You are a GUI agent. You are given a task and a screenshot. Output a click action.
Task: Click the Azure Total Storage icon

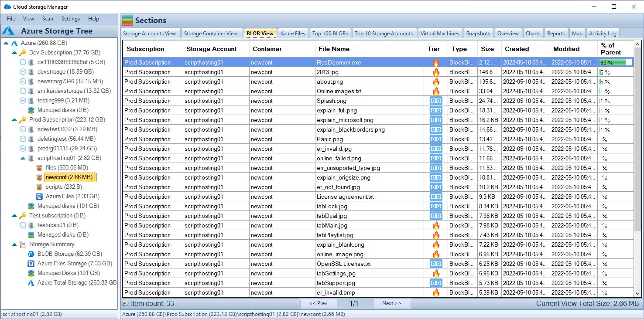click(x=31, y=283)
